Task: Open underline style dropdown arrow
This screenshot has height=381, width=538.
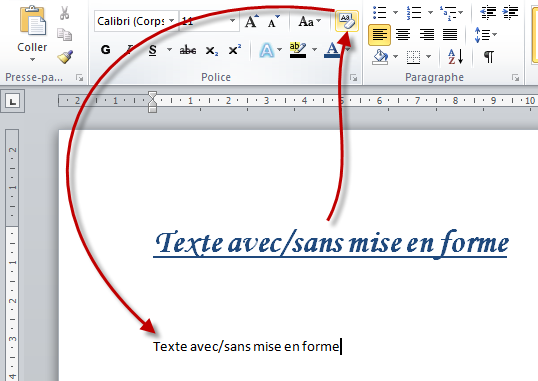Action: [169, 50]
